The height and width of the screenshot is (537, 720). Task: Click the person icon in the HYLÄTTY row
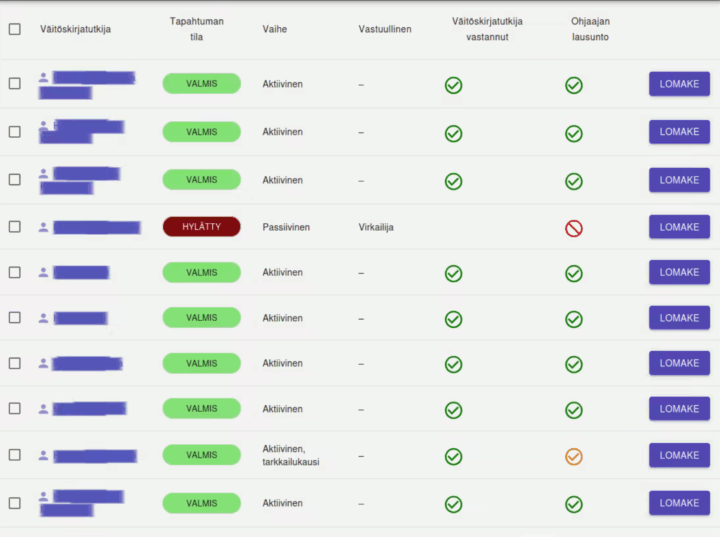click(x=43, y=227)
